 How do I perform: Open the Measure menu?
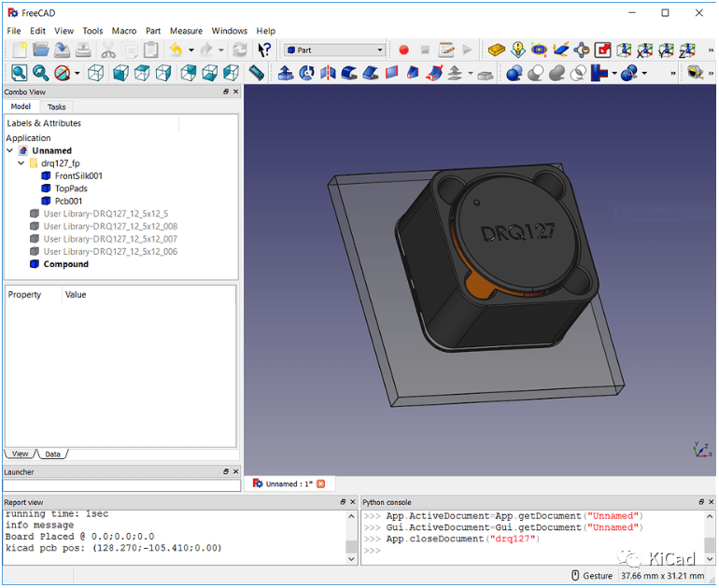tap(186, 31)
